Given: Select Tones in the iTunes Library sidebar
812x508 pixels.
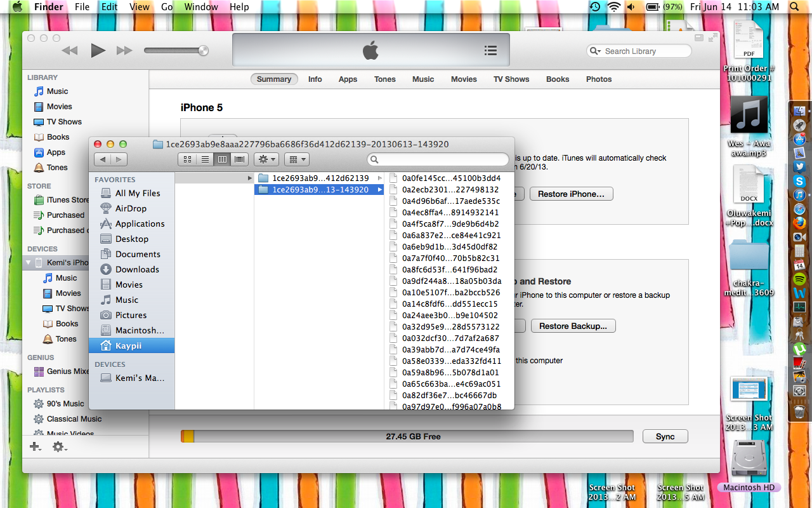Looking at the screenshot, I should coord(57,168).
